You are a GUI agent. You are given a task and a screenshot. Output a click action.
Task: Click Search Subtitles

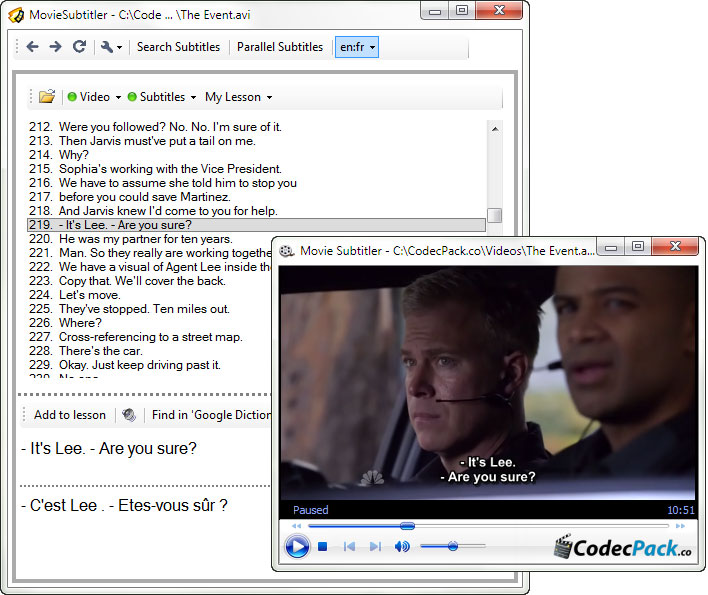click(x=178, y=47)
